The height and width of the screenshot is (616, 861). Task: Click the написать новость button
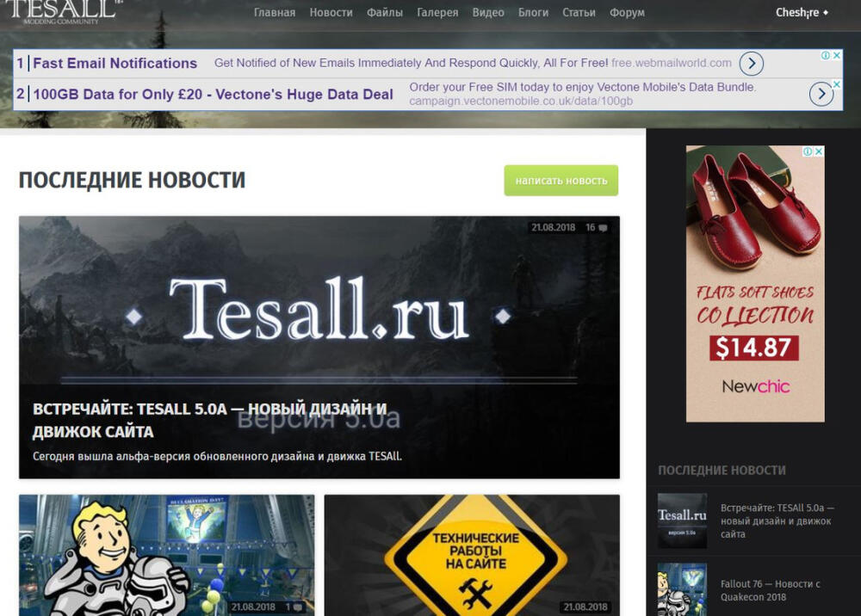[x=561, y=181]
